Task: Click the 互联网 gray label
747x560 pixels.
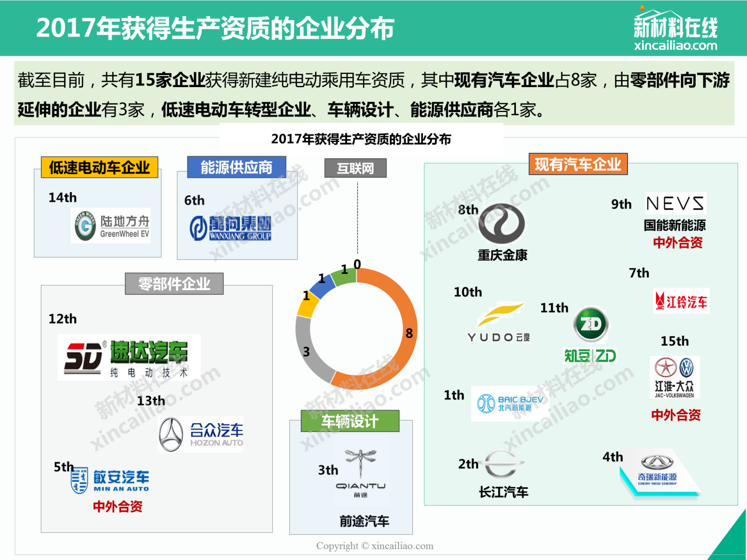Action: tap(356, 168)
